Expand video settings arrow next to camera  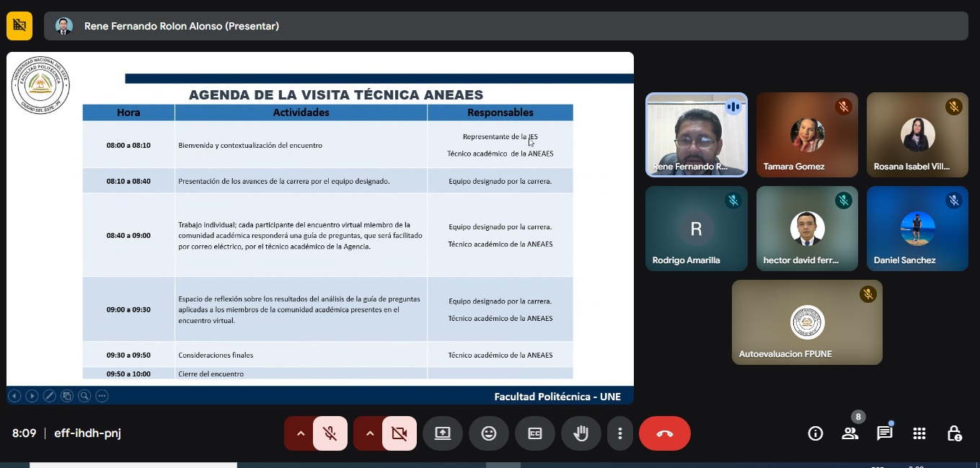tap(370, 433)
